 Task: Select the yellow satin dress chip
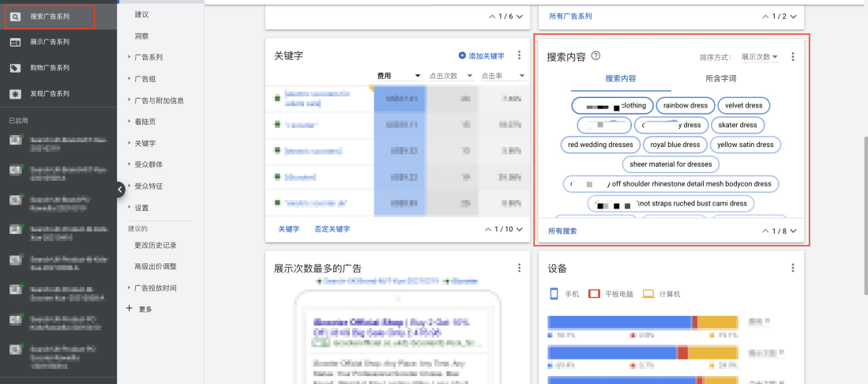tap(745, 145)
